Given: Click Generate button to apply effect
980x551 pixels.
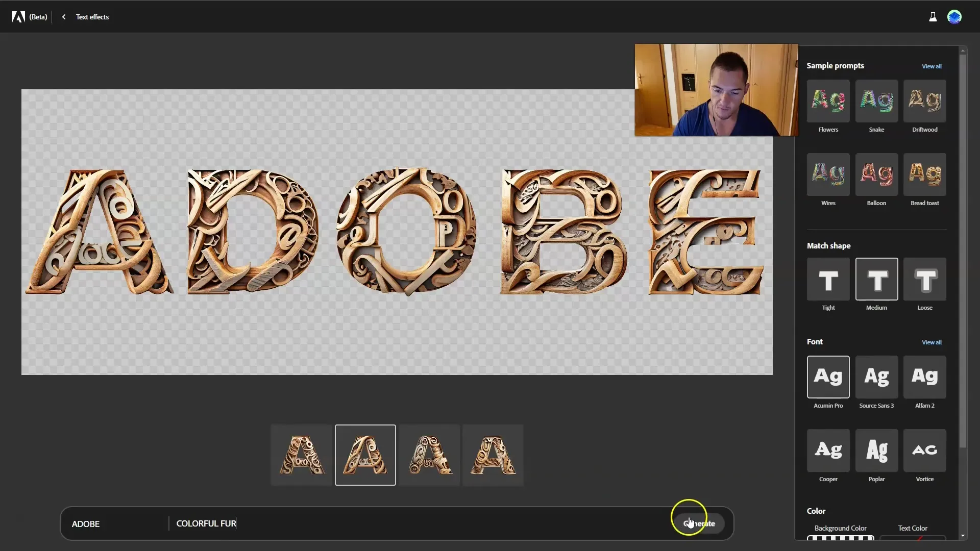Looking at the screenshot, I should pos(699,523).
